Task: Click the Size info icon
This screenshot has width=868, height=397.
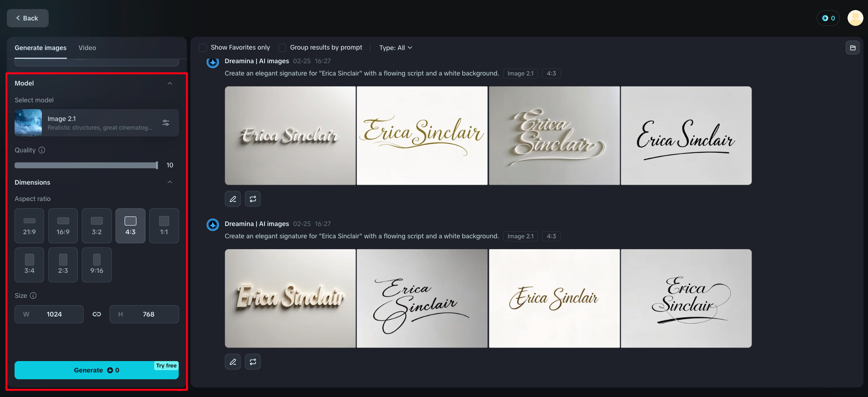Action: coord(33,296)
